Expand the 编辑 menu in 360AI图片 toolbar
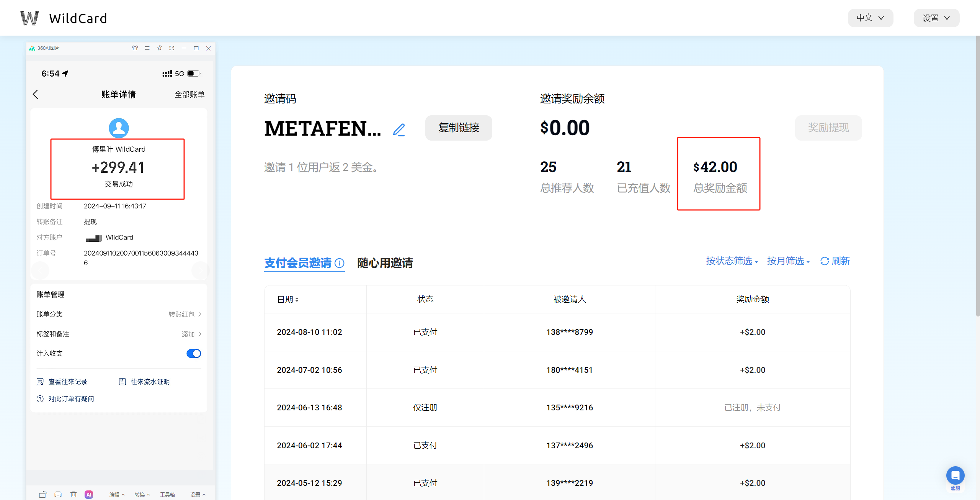This screenshot has height=500, width=980. point(117,495)
